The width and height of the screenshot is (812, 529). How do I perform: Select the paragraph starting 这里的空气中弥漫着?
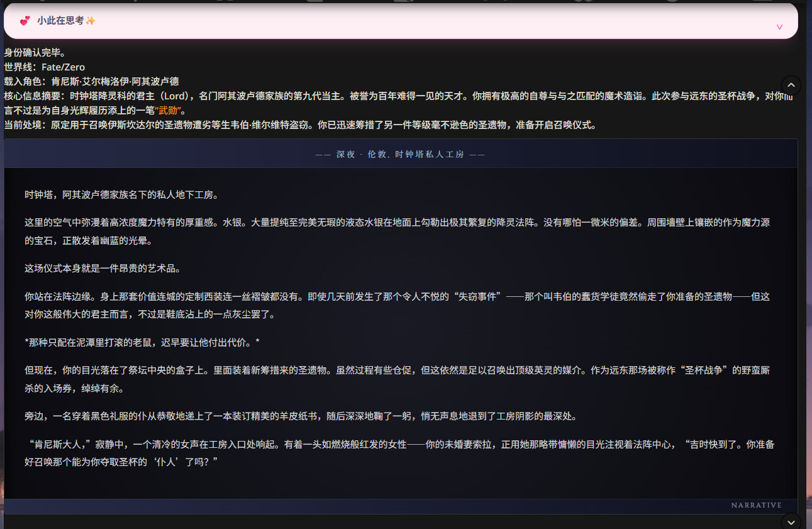click(x=398, y=231)
